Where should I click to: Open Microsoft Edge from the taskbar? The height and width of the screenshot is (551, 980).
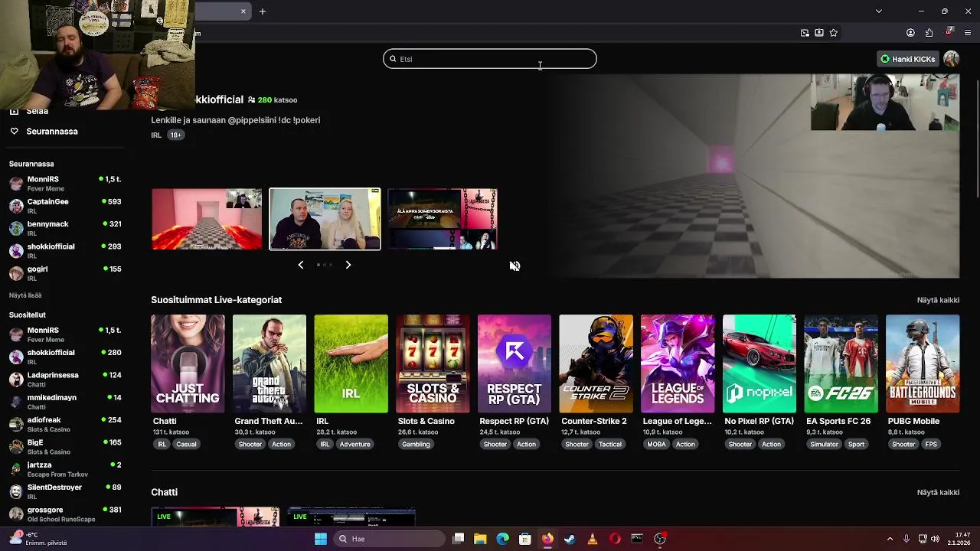pyautogui.click(x=502, y=539)
